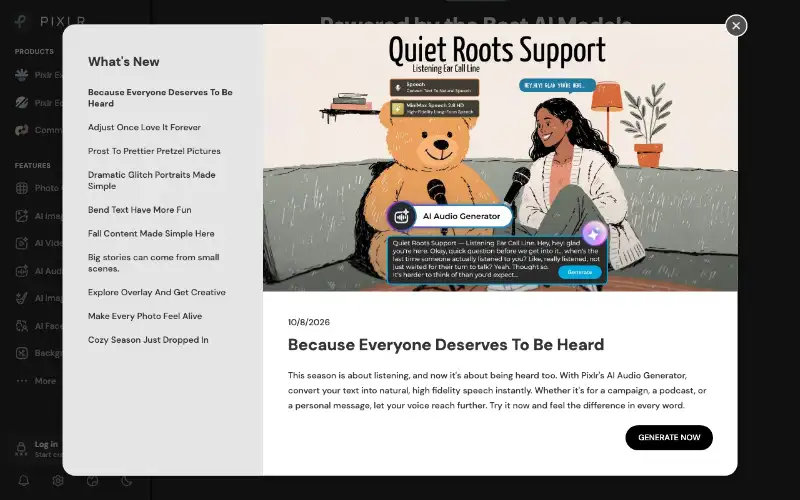Click the GENERATE NOW button

click(669, 437)
